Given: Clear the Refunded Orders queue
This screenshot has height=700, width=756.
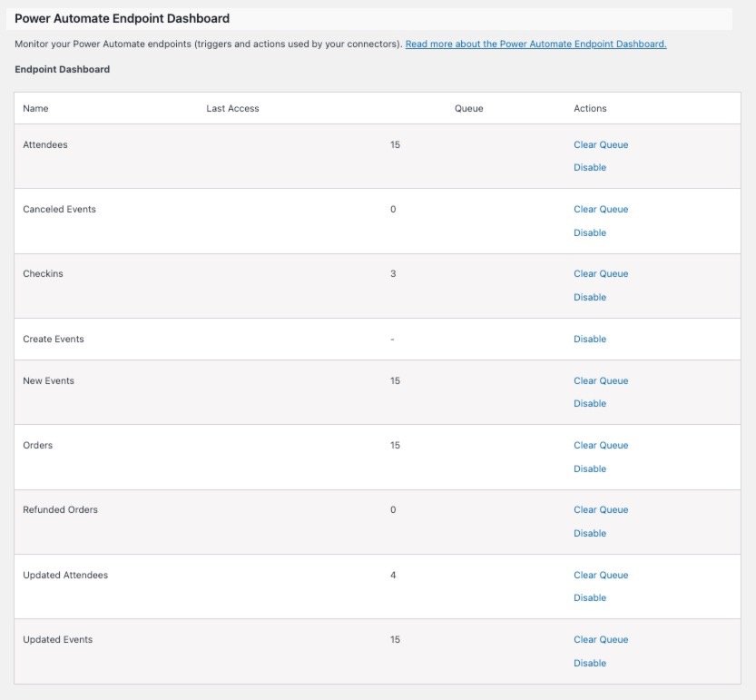Looking at the screenshot, I should [601, 509].
